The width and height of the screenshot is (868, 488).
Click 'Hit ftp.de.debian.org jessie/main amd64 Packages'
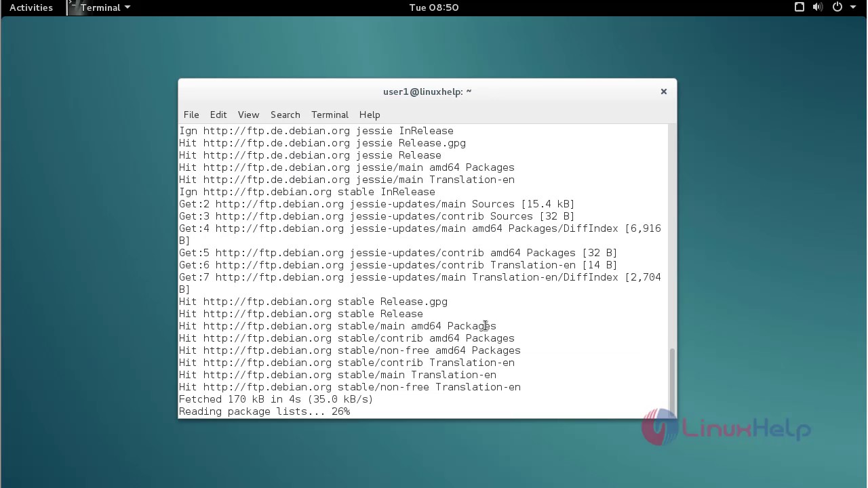(x=347, y=167)
